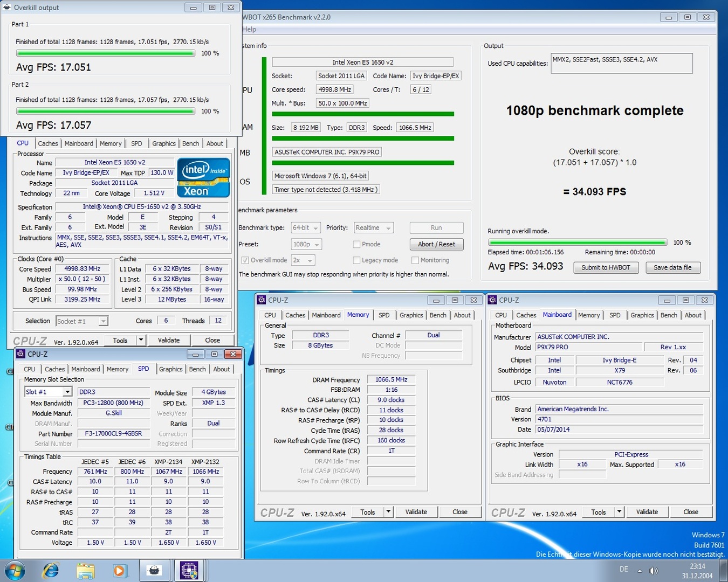Click the Abort / Reset button
Image resolution: width=728 pixels, height=582 pixels.
coord(436,244)
